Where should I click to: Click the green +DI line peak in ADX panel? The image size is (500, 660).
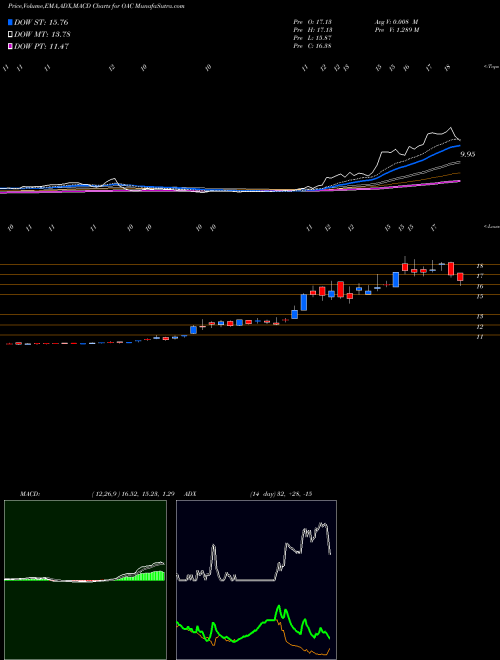[x=278, y=607]
